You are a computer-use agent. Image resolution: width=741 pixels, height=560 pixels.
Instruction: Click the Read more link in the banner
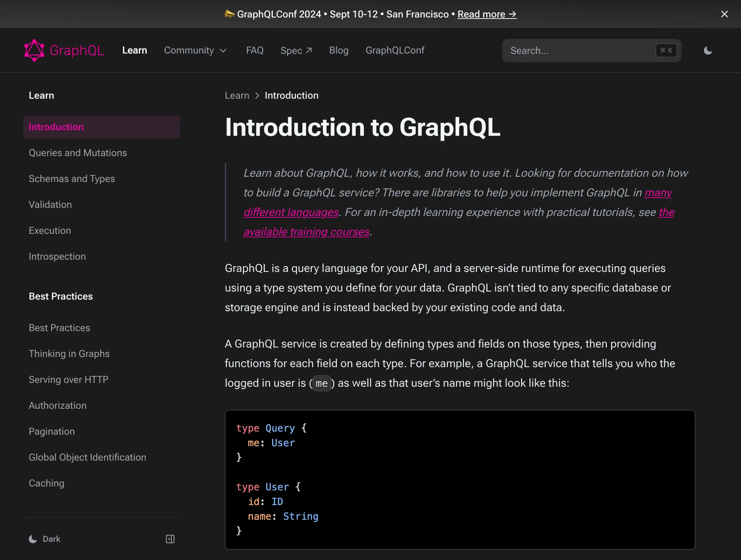486,14
